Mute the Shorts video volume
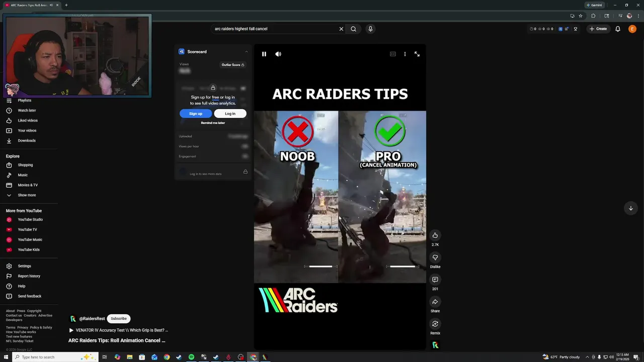The image size is (644, 362). coord(278,54)
